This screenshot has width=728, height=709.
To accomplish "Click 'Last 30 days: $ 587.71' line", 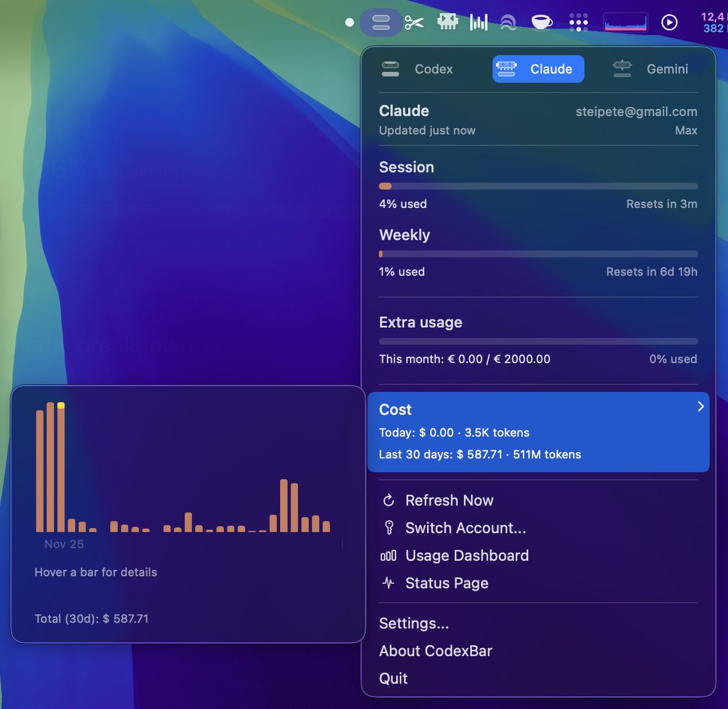I will point(480,455).
